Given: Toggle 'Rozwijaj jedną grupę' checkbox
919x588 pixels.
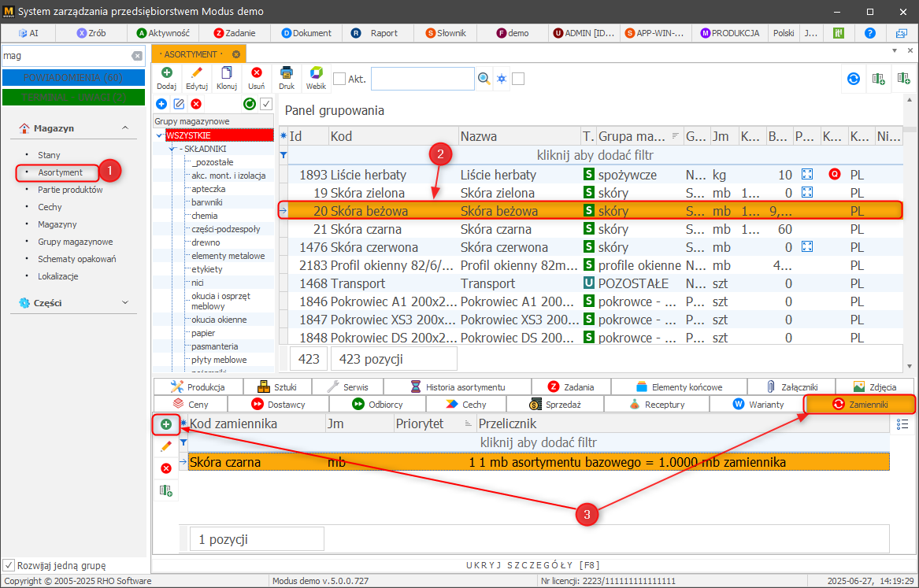Looking at the screenshot, I should click(x=9, y=565).
